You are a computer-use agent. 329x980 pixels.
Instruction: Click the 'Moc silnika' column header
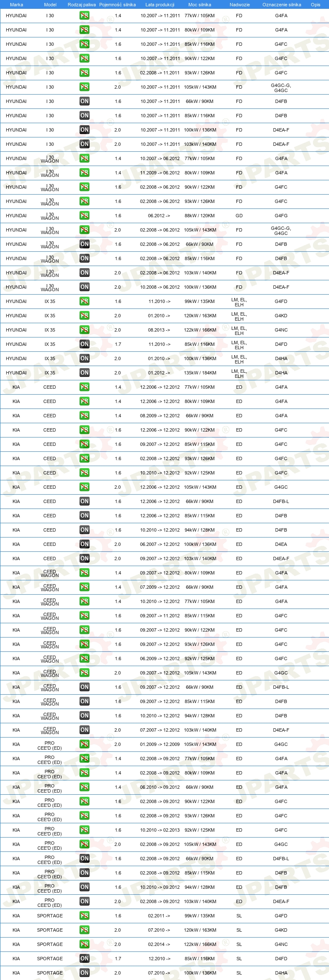pos(200,5)
